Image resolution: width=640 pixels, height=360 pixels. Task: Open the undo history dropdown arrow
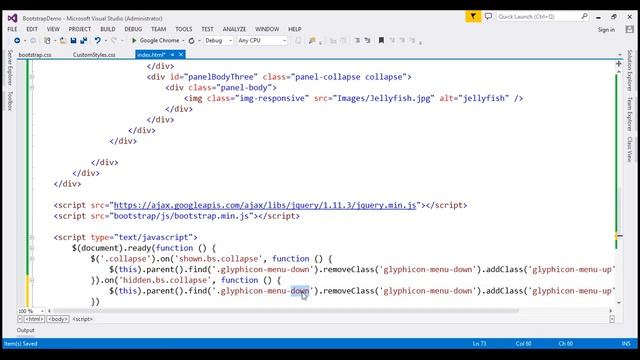pos(106,41)
